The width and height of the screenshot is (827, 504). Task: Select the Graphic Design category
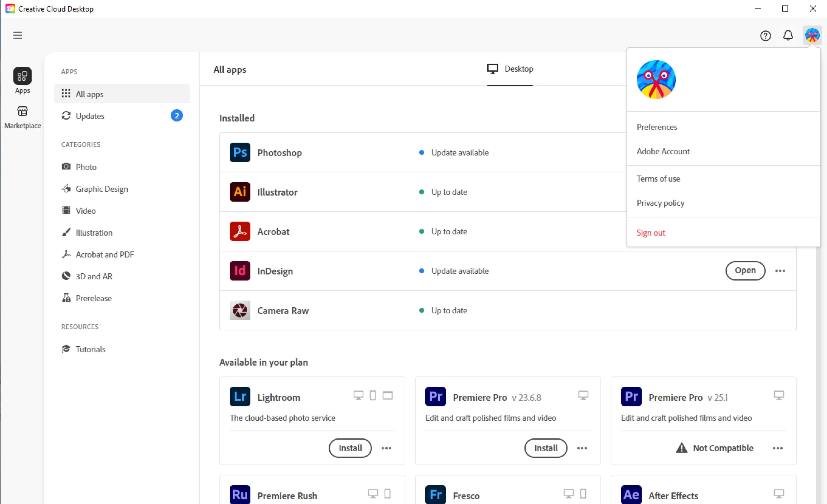[x=102, y=189]
